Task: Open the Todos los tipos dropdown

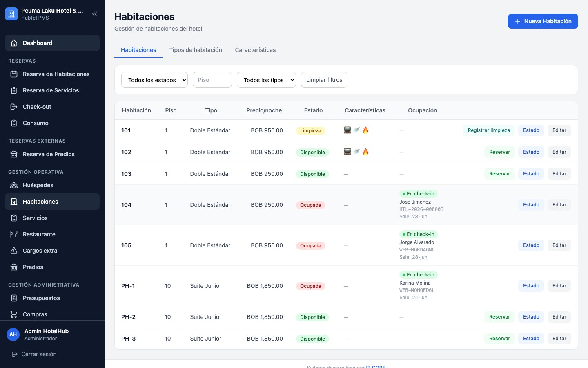Action: [266, 80]
